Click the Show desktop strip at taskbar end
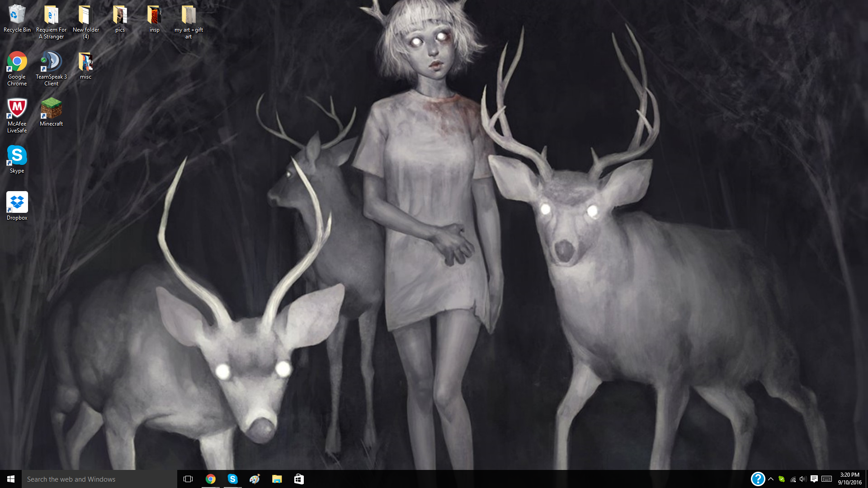This screenshot has width=868, height=488. coord(867,479)
